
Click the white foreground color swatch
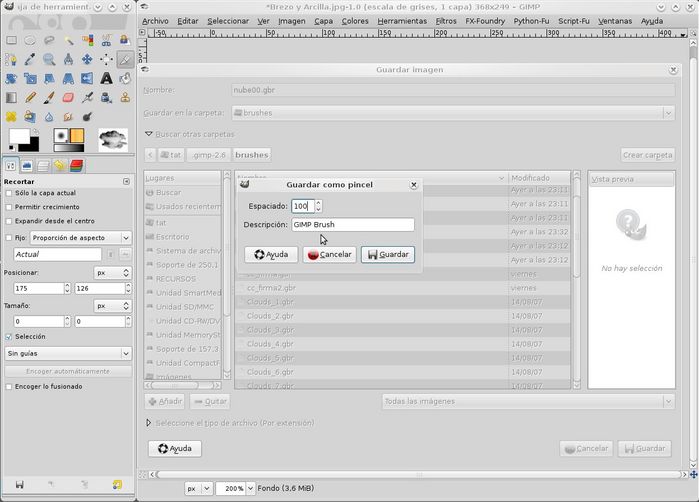click(x=19, y=136)
